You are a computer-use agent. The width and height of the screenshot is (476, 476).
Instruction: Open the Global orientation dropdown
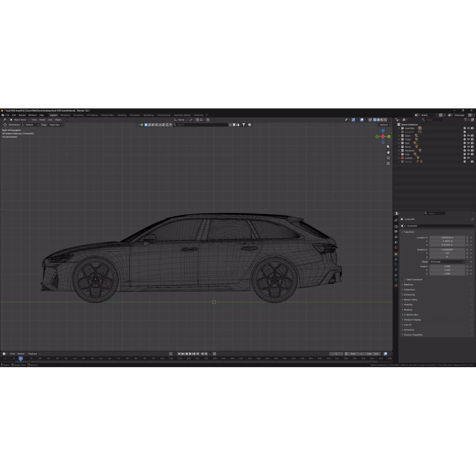coord(180,120)
